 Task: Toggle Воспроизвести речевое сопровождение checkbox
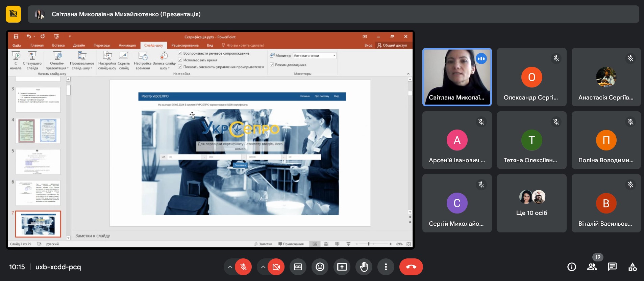point(180,53)
